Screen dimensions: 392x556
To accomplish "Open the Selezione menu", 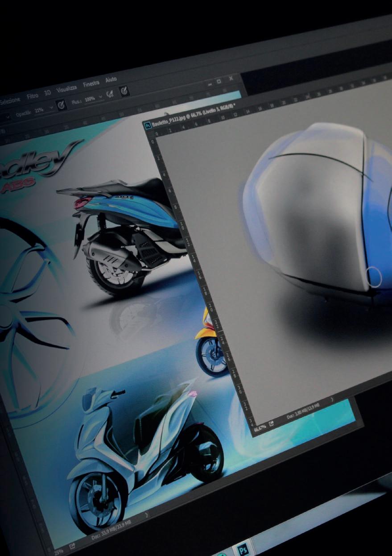I will tap(10, 101).
